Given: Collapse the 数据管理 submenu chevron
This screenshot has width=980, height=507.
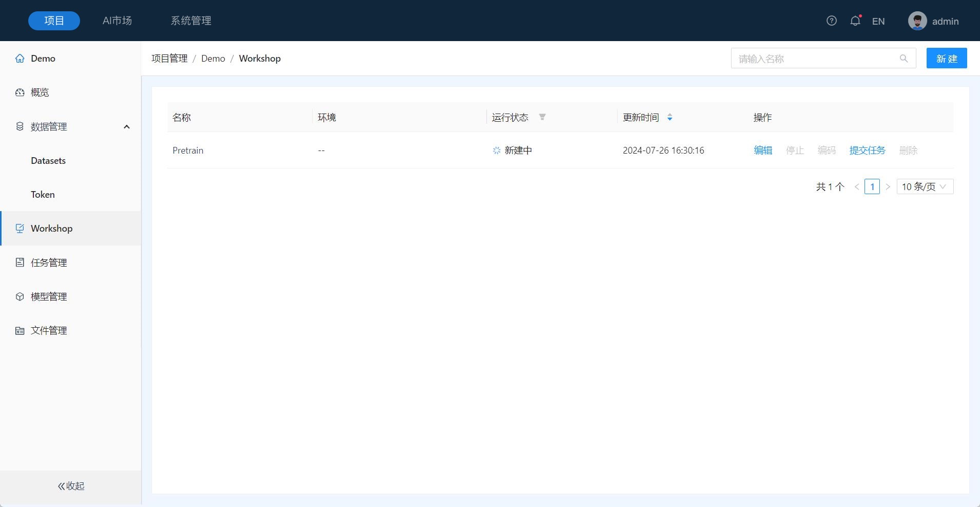Looking at the screenshot, I should [x=126, y=127].
